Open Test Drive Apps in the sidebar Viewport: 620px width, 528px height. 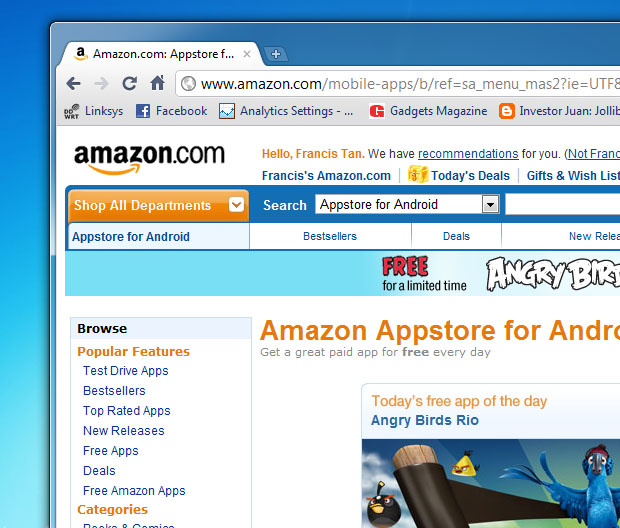(x=125, y=371)
